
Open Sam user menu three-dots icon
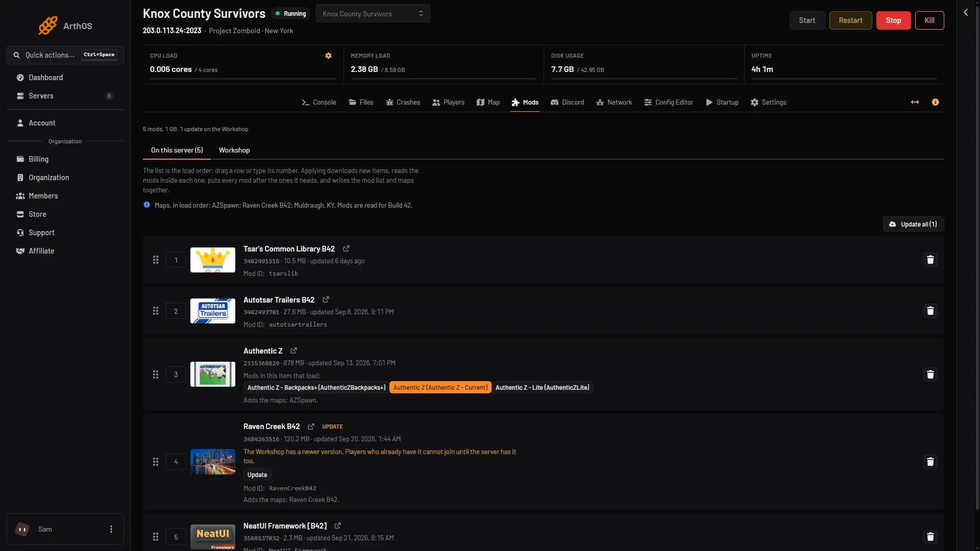[x=111, y=529]
